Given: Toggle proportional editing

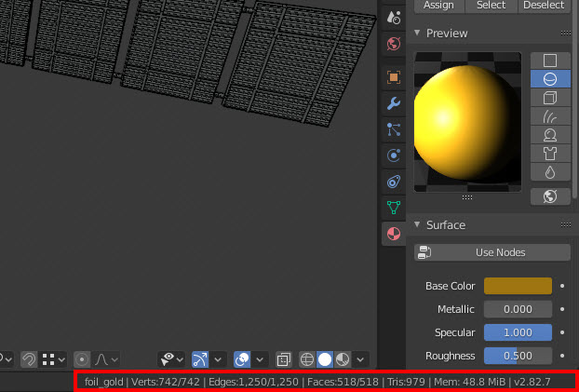Looking at the screenshot, I should coord(82,359).
